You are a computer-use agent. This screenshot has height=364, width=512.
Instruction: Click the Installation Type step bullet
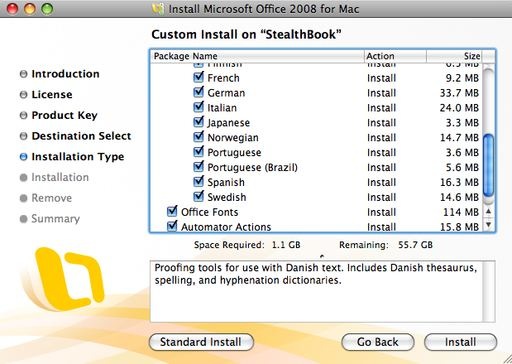pyautogui.click(x=23, y=157)
